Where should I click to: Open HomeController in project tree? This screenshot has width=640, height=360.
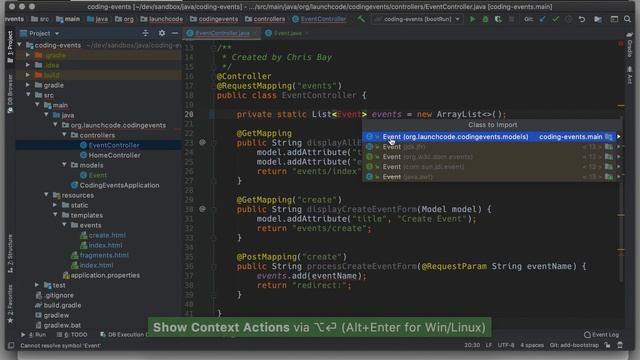114,155
